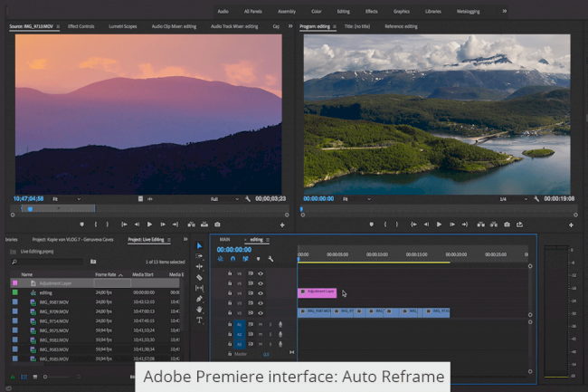Click Export Frame camera in Source monitor
Screen dimensions: 588x392
coord(217,225)
